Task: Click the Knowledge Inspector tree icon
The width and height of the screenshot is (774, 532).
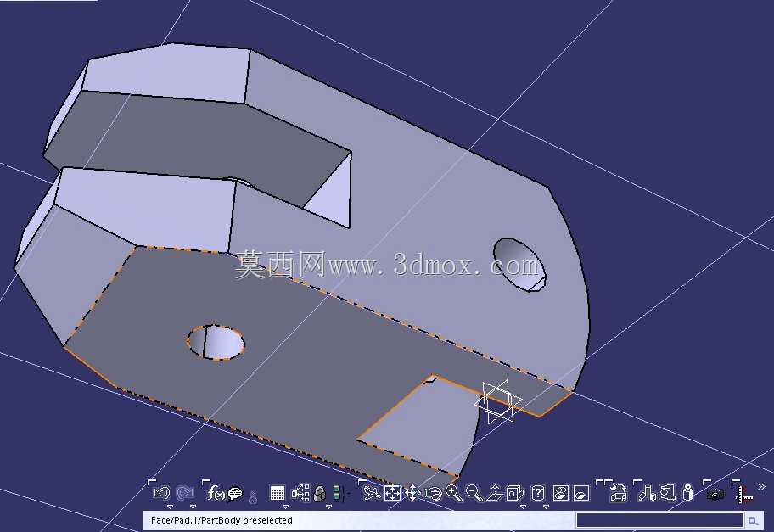Action: pyautogui.click(x=300, y=492)
